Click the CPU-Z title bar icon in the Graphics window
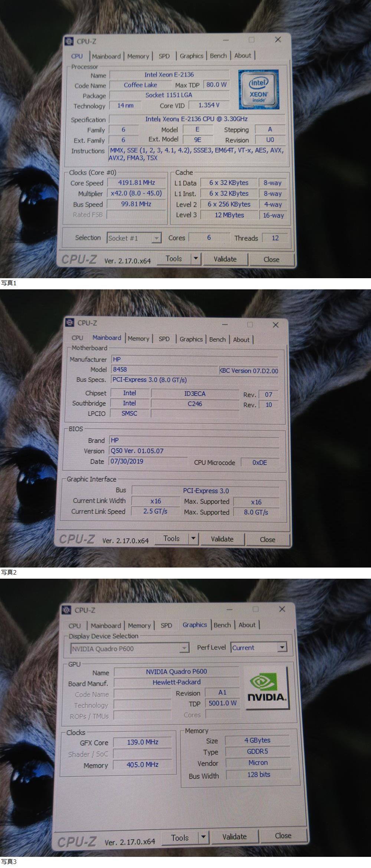 (66, 610)
